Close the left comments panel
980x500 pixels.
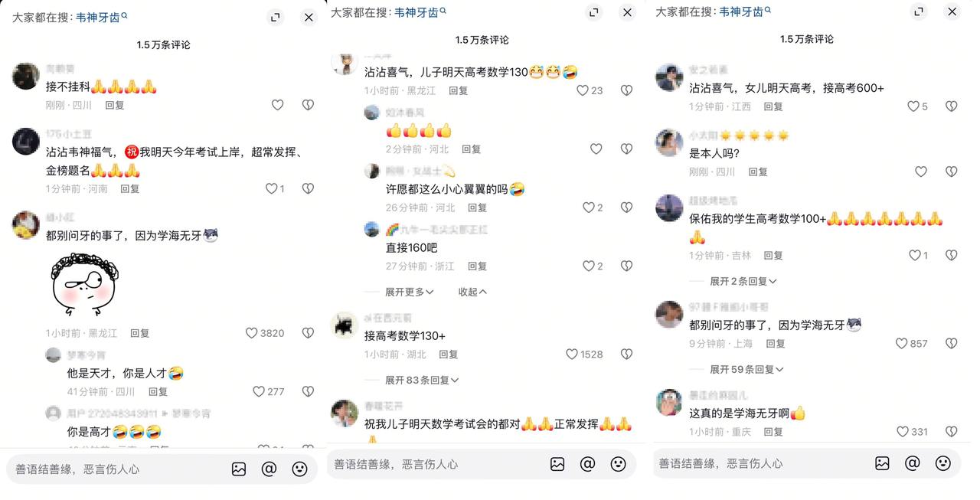pos(309,18)
